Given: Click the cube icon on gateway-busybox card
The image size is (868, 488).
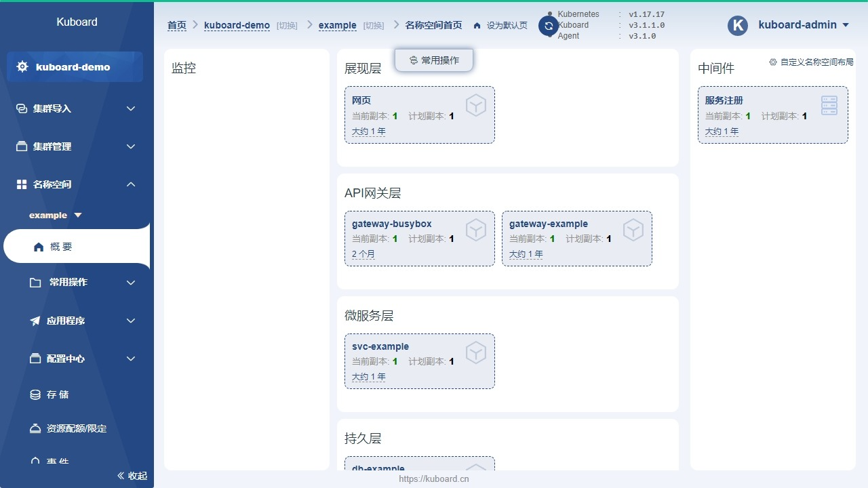Looking at the screenshot, I should 476,230.
